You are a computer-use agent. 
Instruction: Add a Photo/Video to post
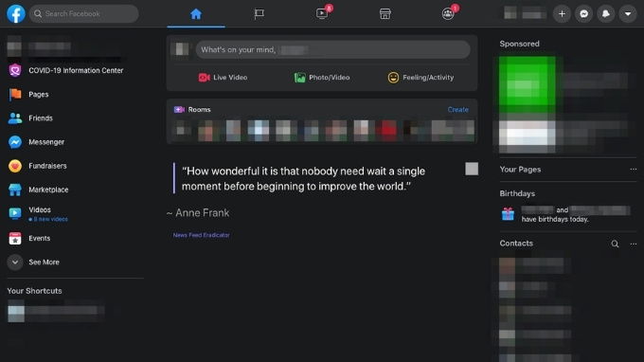[322, 78]
